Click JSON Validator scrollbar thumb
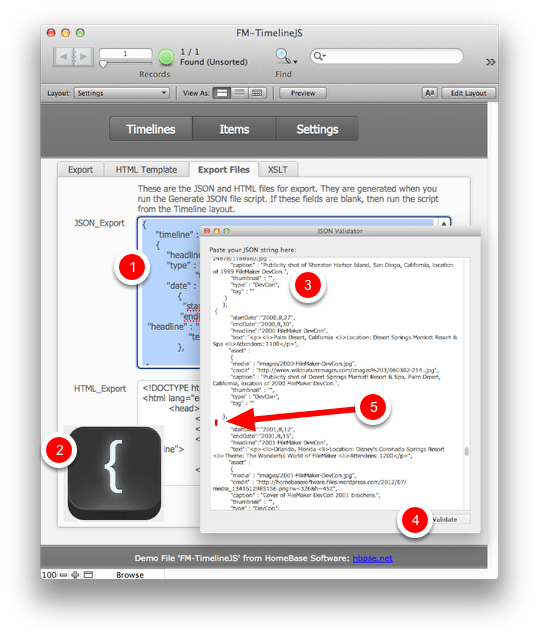This screenshot has width=540, height=637. pyautogui.click(x=467, y=451)
